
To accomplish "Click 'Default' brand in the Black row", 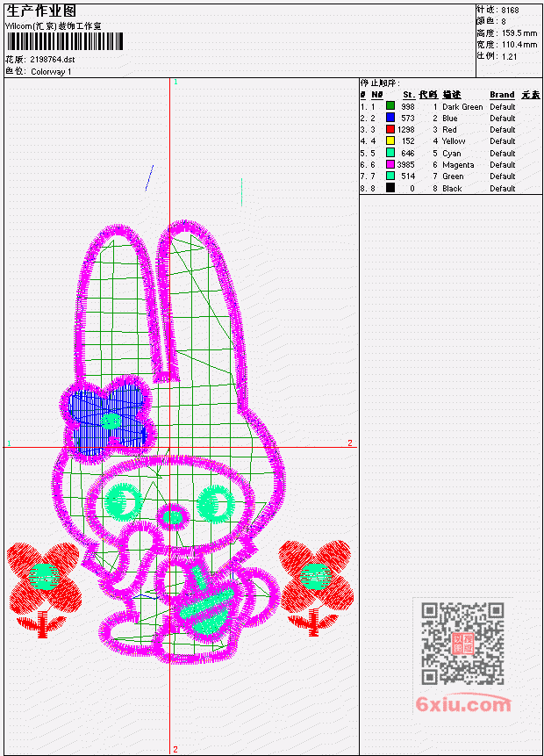I will (x=503, y=189).
